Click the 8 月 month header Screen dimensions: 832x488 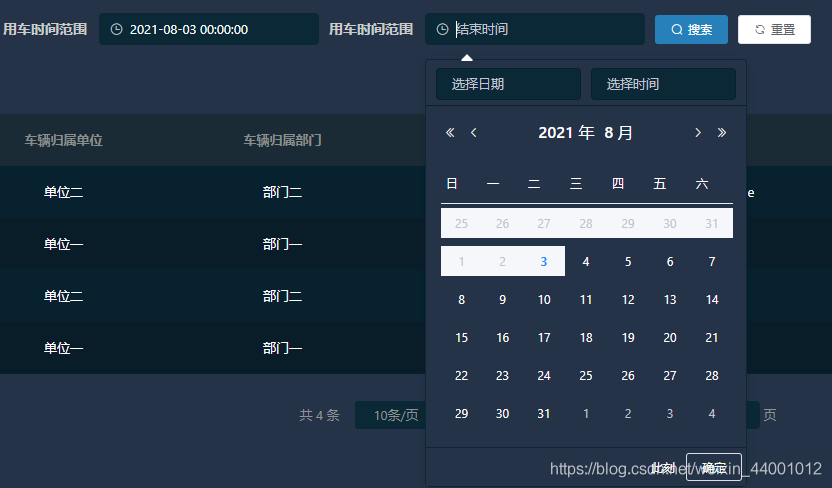(x=618, y=133)
